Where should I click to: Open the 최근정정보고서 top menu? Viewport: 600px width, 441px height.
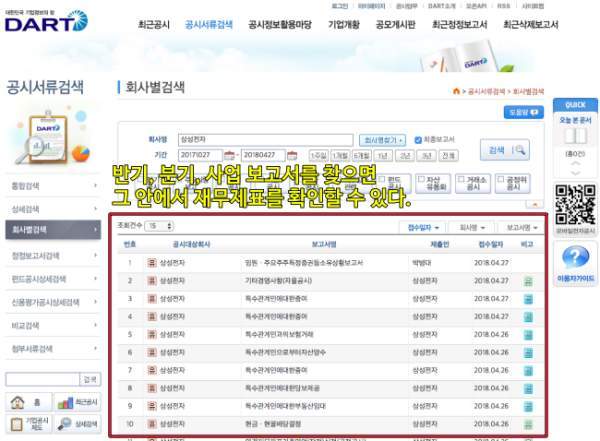tap(459, 24)
